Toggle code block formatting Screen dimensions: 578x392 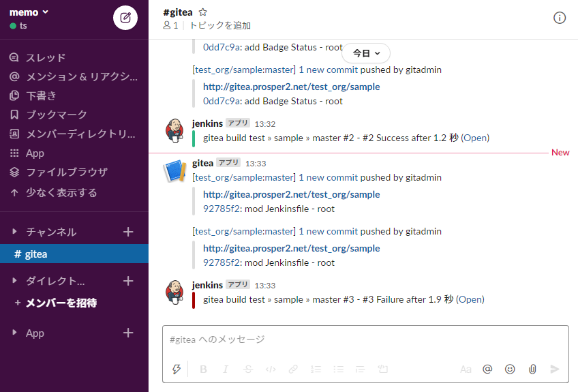tap(383, 369)
